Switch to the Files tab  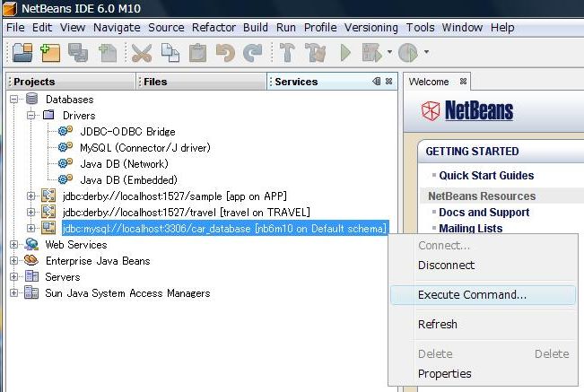point(155,82)
